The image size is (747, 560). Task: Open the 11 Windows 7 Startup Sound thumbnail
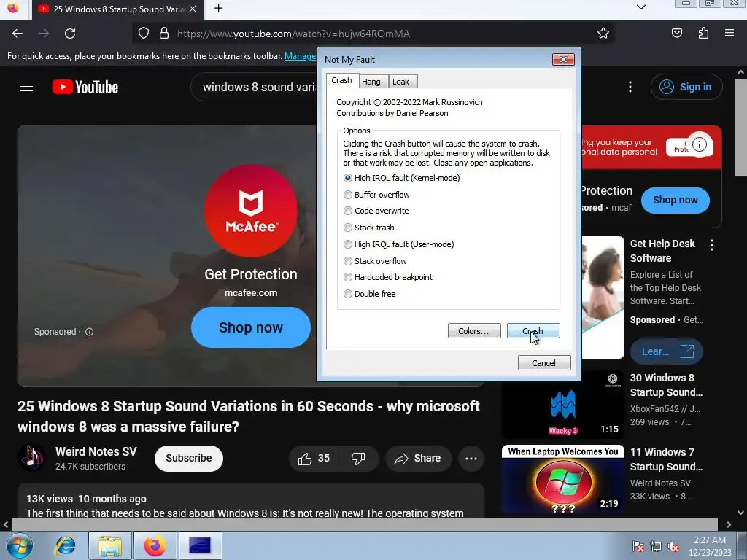562,478
